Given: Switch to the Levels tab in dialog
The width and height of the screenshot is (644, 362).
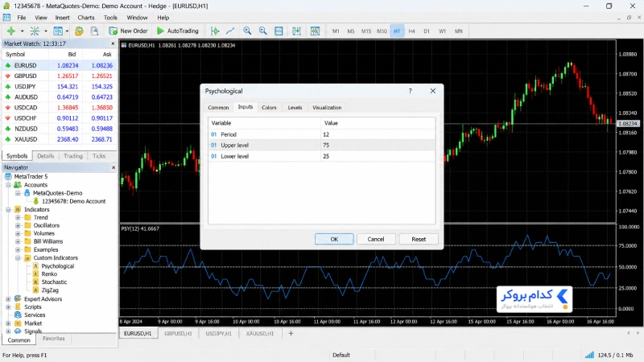Looking at the screenshot, I should (295, 108).
